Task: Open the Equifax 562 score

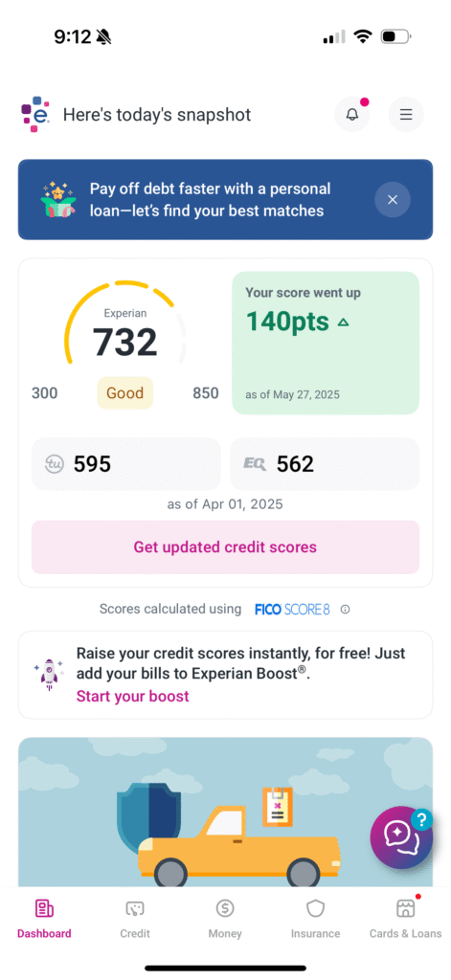Action: tap(325, 464)
